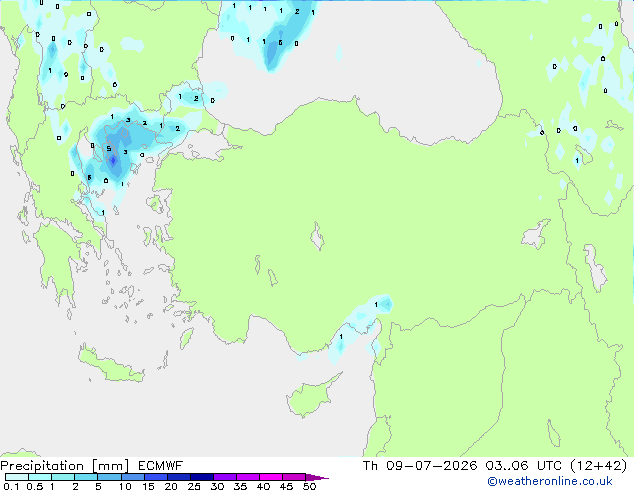Click the above-50 arrow tip of legend
The image size is (634, 490).
[317, 477]
